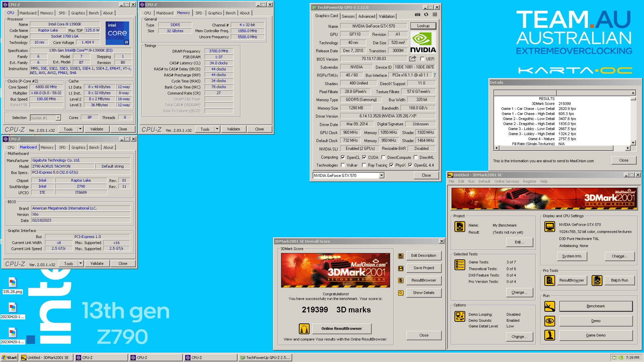The image size is (644, 362).
Task: Click Game Demo icon
Action: click(550, 336)
